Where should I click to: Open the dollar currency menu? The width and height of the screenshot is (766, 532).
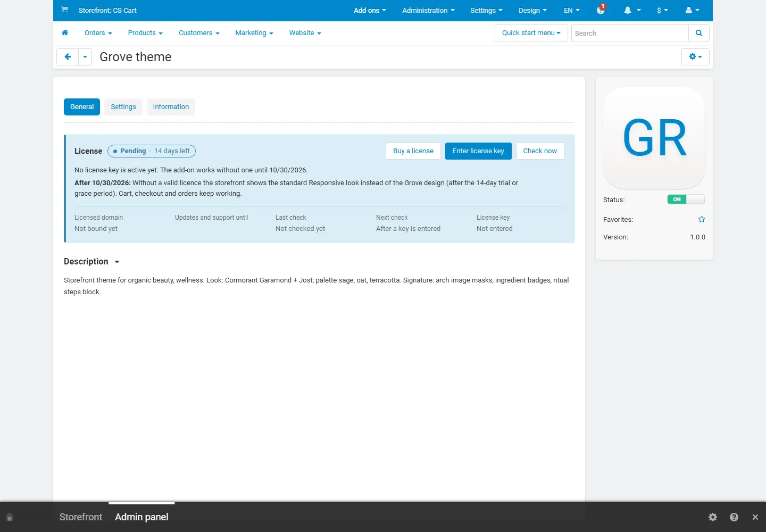click(x=662, y=10)
